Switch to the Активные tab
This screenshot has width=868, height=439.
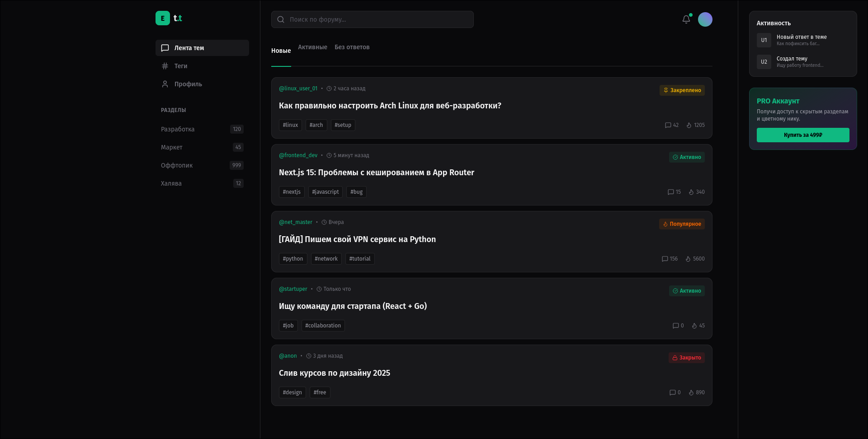[312, 47]
